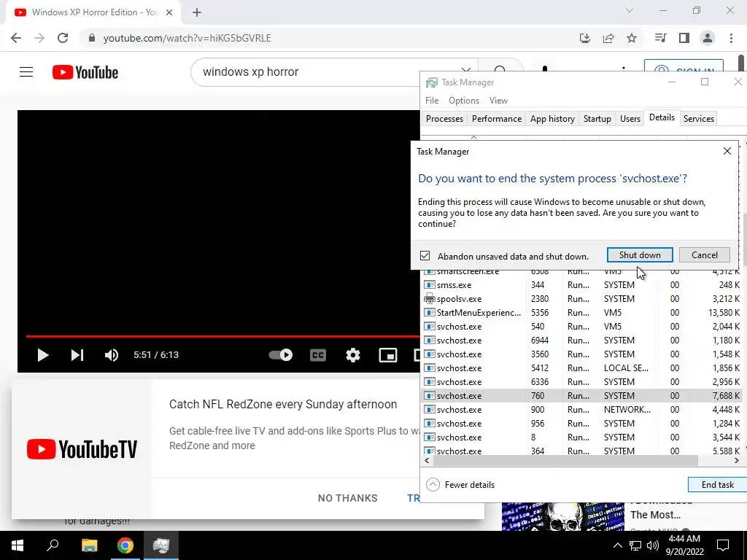Screen dimensions: 747x560
Task: Select the StartMenuExperienc... process row
Action: click(581, 312)
